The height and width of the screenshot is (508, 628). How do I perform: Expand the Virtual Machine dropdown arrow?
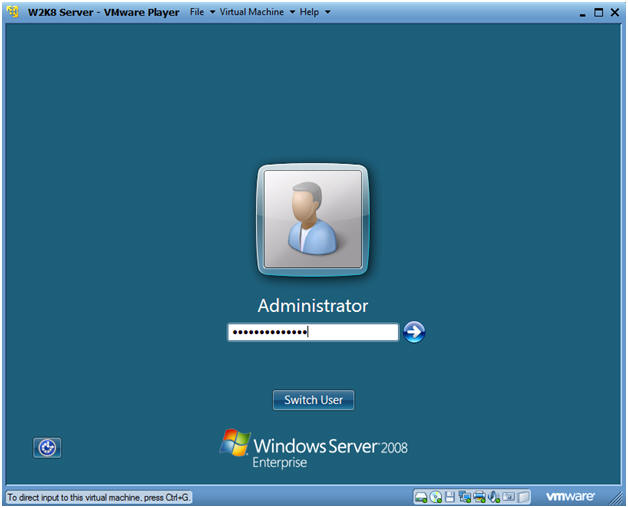(292, 12)
